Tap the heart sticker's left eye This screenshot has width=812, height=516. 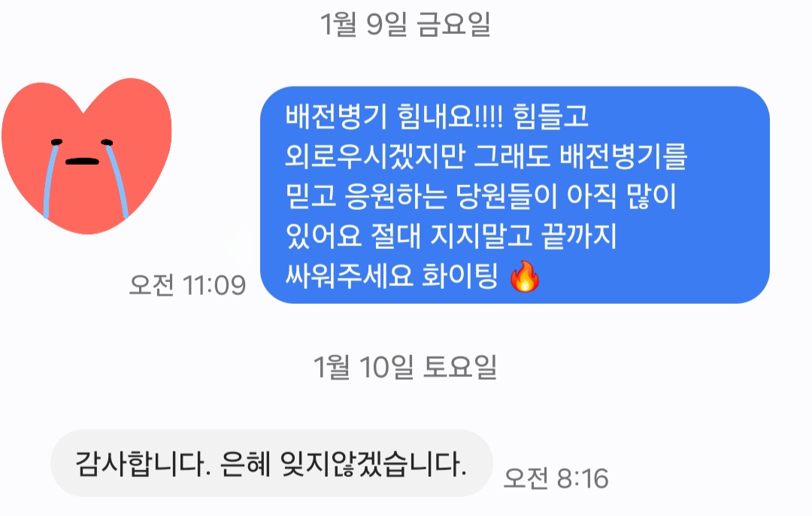[56, 142]
